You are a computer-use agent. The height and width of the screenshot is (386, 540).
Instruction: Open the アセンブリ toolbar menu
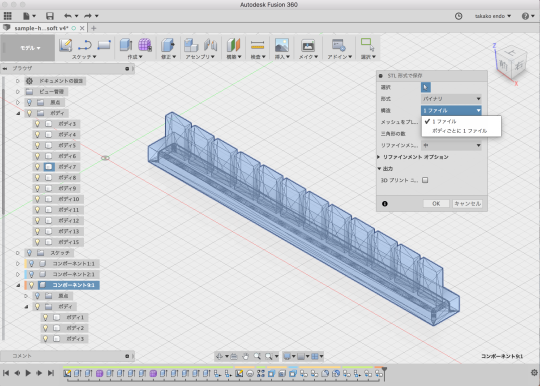point(200,57)
